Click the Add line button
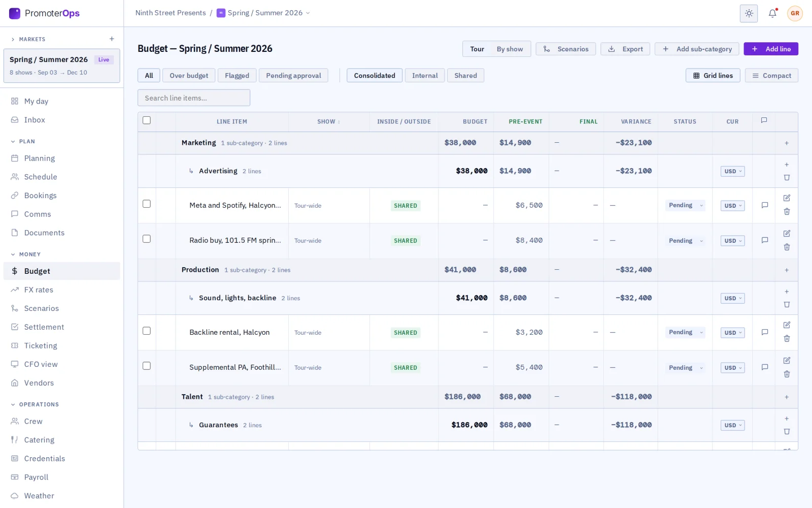Image resolution: width=812 pixels, height=508 pixels. 771,49
